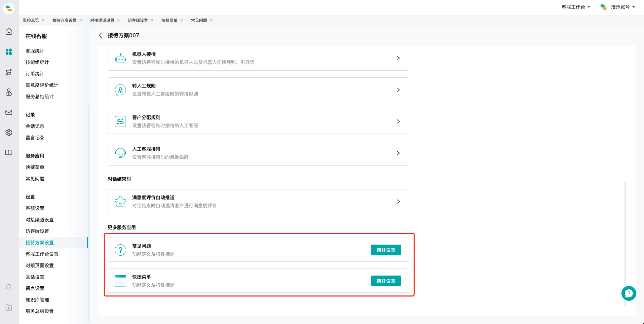Viewport: 644px width, 324px height.
Task: Close the 监控总览 tab
Action: pos(43,20)
